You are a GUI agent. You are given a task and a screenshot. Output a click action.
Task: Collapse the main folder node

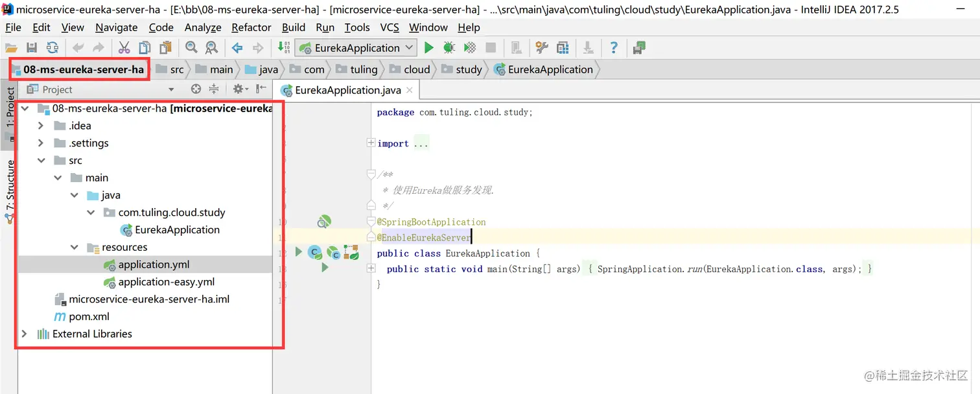(58, 178)
